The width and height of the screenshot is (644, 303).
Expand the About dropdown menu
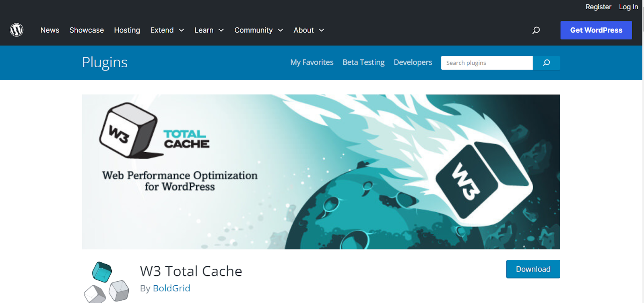[x=309, y=30]
